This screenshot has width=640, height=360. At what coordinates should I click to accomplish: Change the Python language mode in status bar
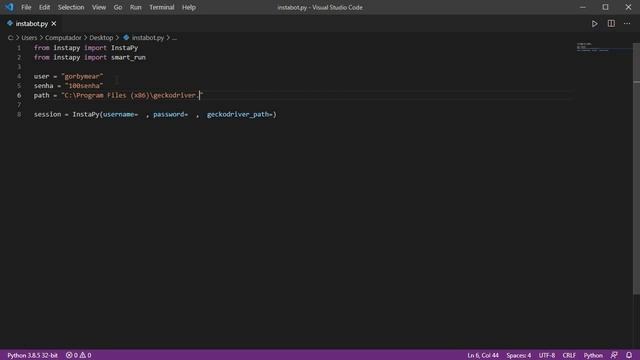(x=593, y=355)
